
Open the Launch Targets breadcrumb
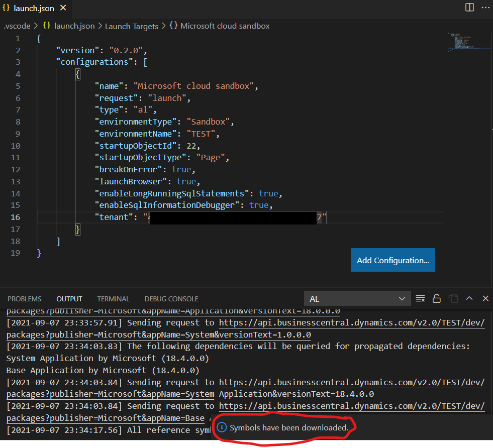point(132,27)
